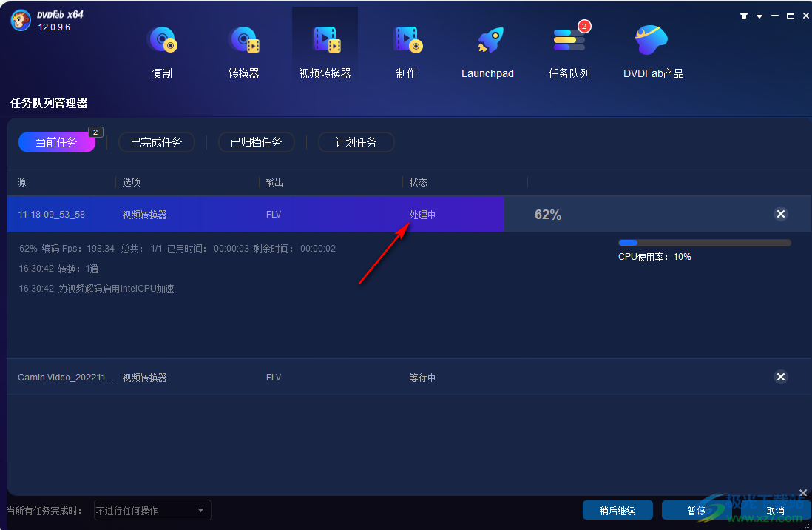Click the 12.0.9.6 version number
The image size is (812, 530).
point(54,27)
